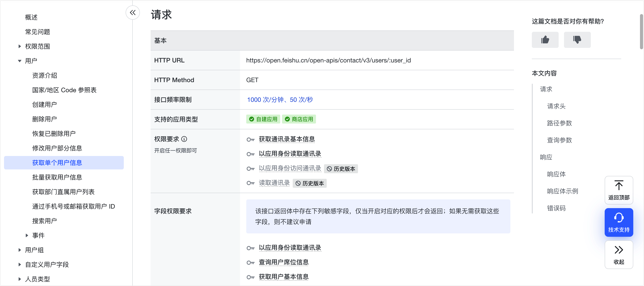The width and height of the screenshot is (644, 286).
Task: Click the thumbs up feedback icon
Action: pyautogui.click(x=545, y=40)
